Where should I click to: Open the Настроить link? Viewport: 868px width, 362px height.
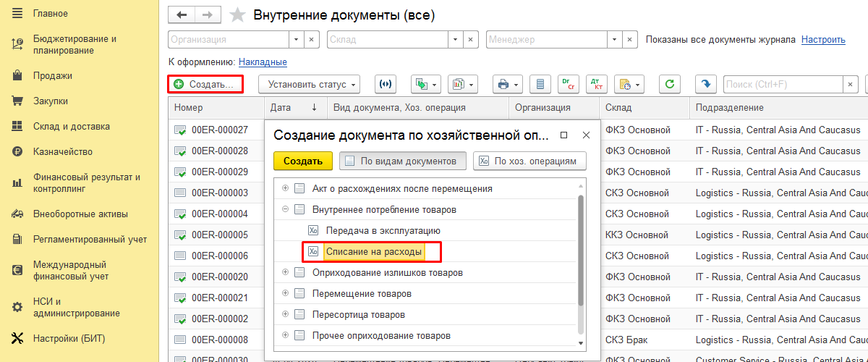coord(823,40)
